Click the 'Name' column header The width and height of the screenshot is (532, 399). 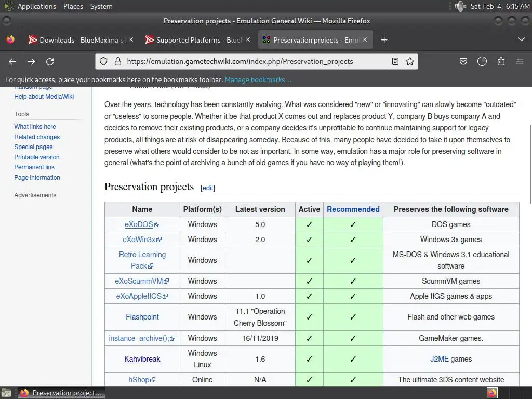(x=142, y=209)
